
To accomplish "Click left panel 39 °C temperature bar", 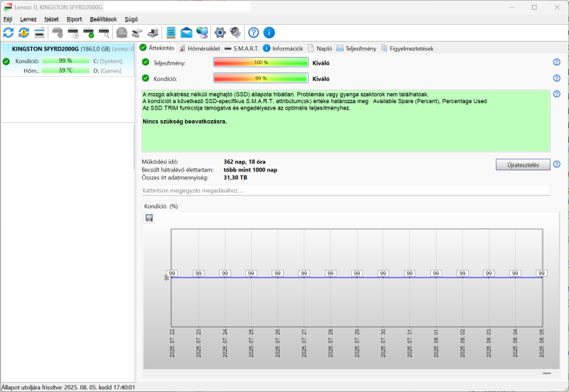I will (65, 70).
